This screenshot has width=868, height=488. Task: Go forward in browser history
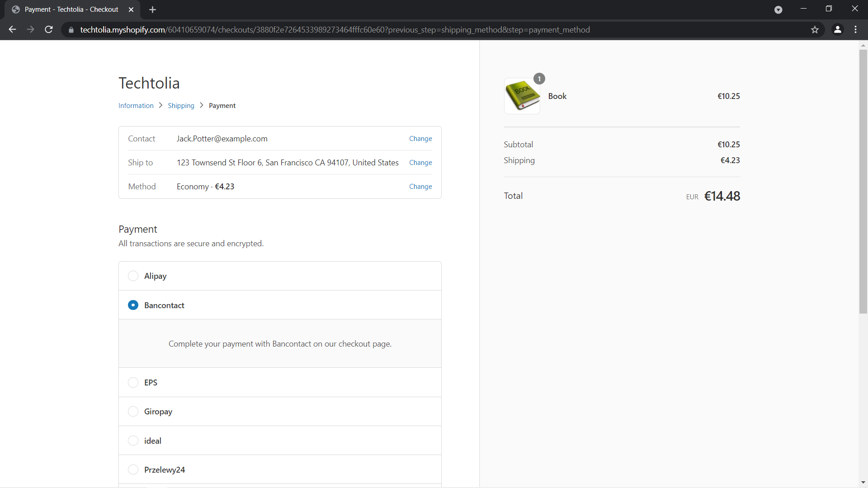[x=30, y=30]
